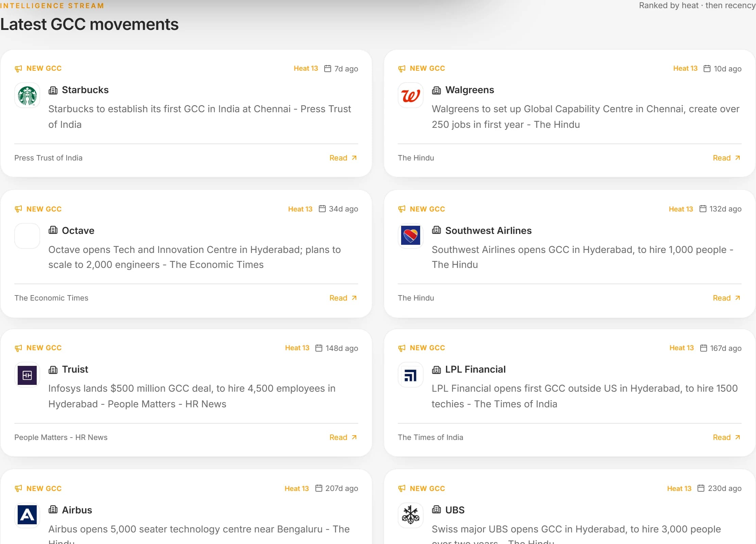This screenshot has height=544, width=756.
Task: Click Infosys $500 million GCC deal headline
Action: [192, 396]
